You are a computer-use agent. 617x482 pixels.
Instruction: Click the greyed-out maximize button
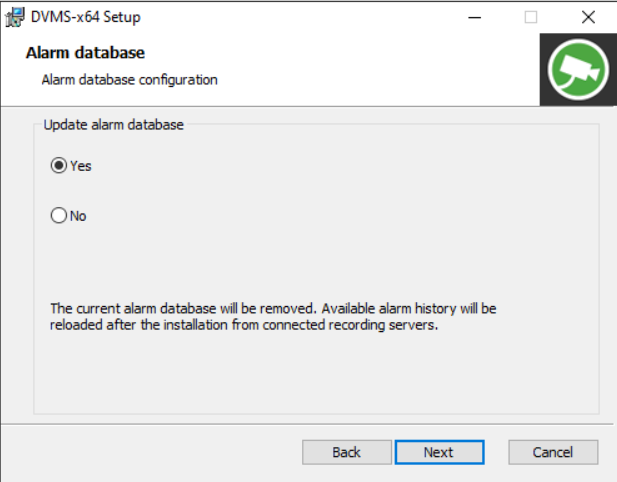pos(531,17)
